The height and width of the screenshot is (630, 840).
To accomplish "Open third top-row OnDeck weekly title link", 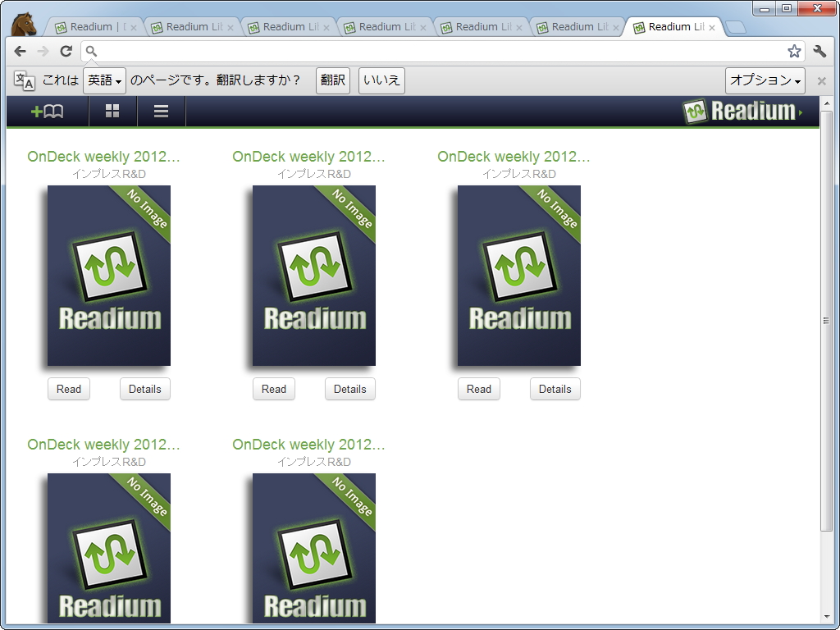I will (514, 157).
